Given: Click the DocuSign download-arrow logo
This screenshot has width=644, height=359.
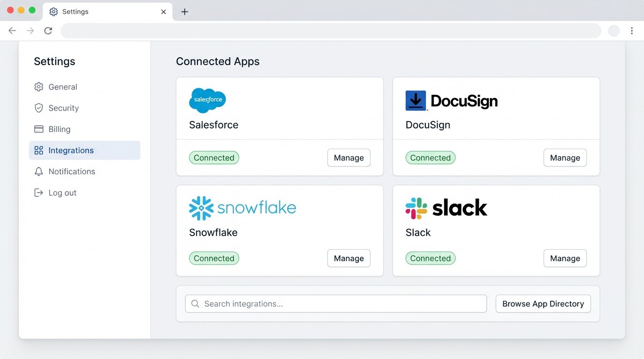Looking at the screenshot, I should click(416, 101).
